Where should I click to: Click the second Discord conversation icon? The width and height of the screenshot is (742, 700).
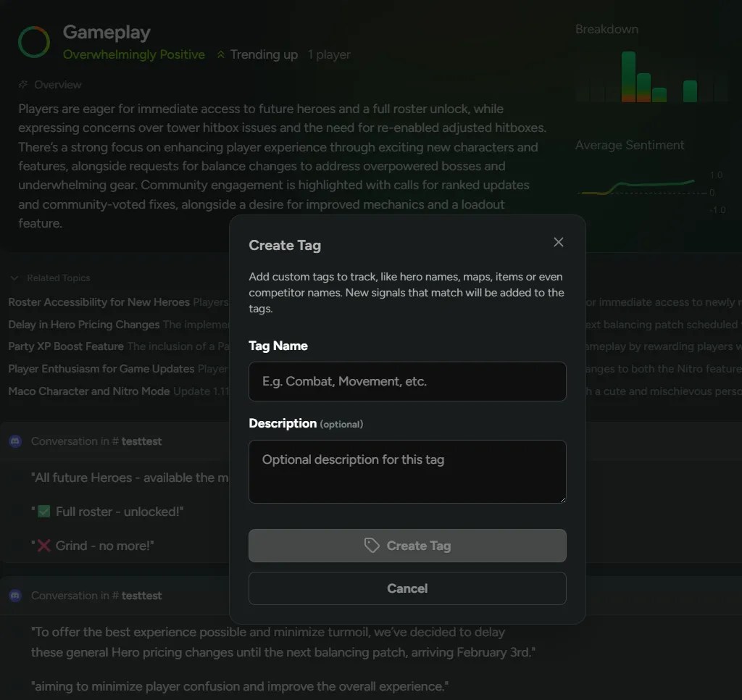click(15, 596)
